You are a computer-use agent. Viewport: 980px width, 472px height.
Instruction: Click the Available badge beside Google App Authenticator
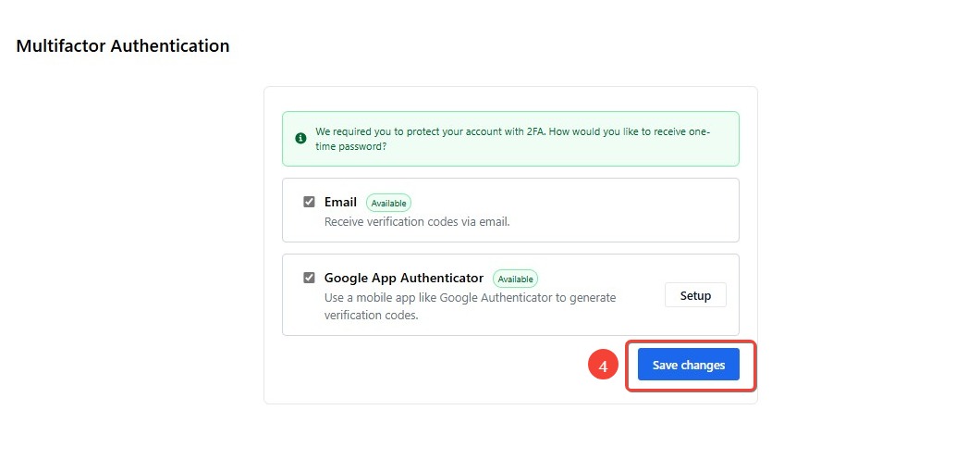tap(515, 279)
